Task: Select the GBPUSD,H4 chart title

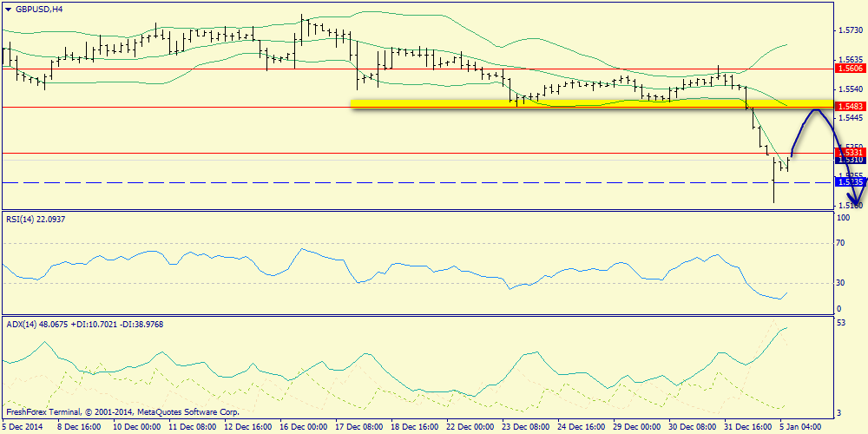Action: (38, 9)
